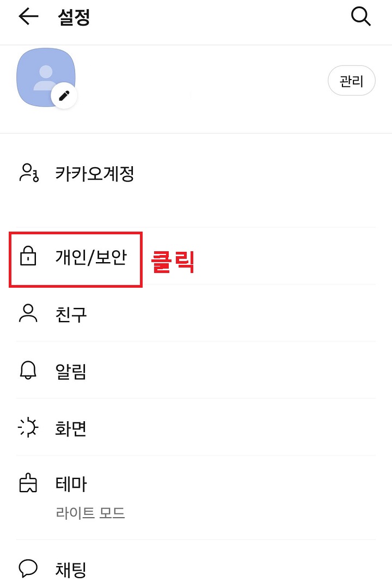Tap the speech bubble icon beside 채팅
This screenshot has width=392, height=582.
(x=28, y=569)
